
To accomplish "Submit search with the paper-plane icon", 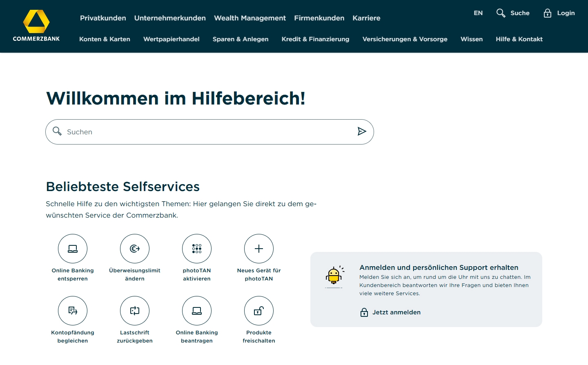I will 362,131.
